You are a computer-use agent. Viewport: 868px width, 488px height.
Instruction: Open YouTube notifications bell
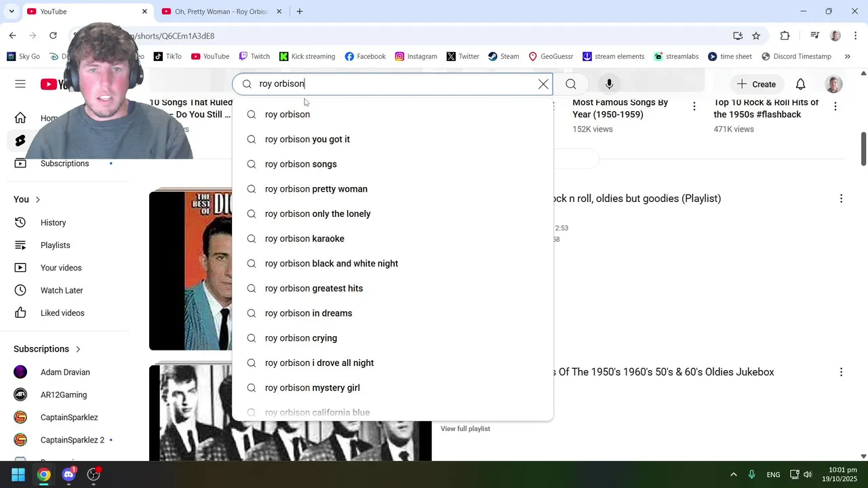click(800, 84)
